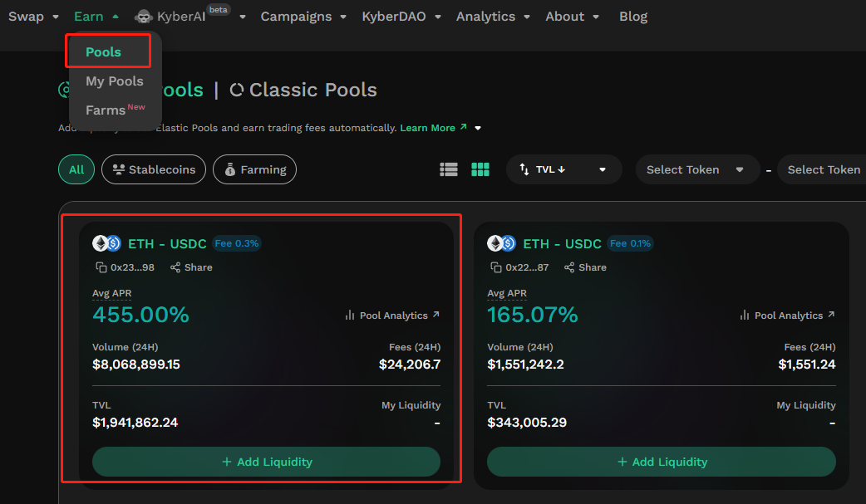866x504 pixels.
Task: Switch to grid view icon
Action: [480, 169]
